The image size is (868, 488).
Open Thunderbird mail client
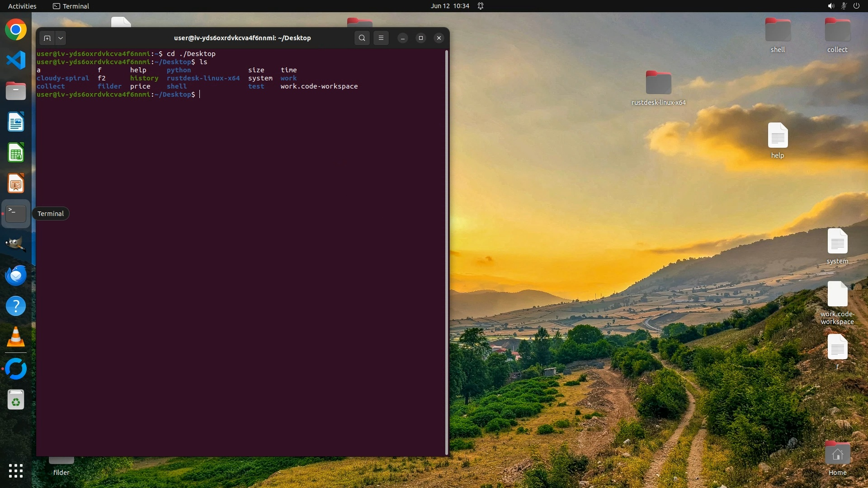[16, 275]
